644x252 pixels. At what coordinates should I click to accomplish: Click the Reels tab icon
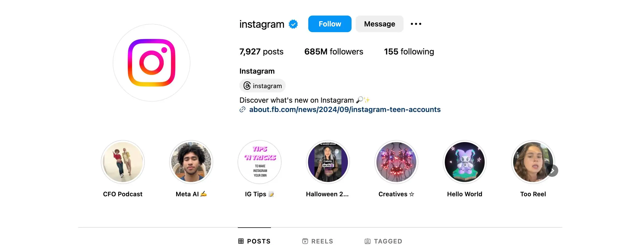[x=305, y=241]
